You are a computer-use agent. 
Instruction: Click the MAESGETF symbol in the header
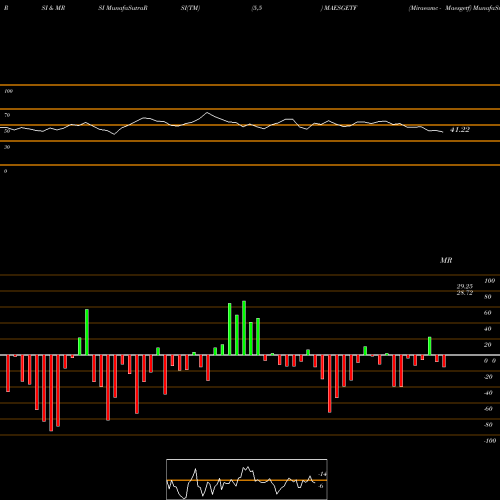(x=340, y=8)
